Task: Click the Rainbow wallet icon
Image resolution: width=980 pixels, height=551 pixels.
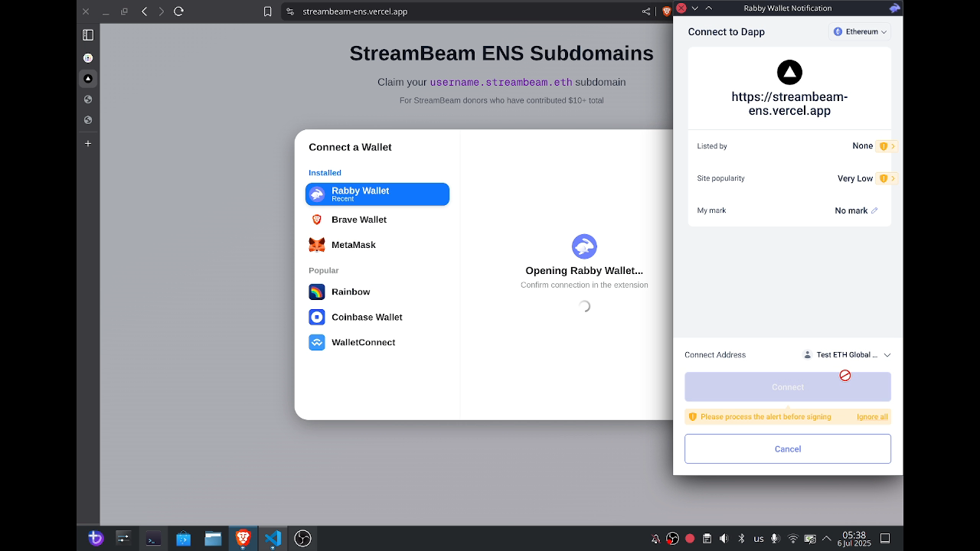Action: pos(317,292)
